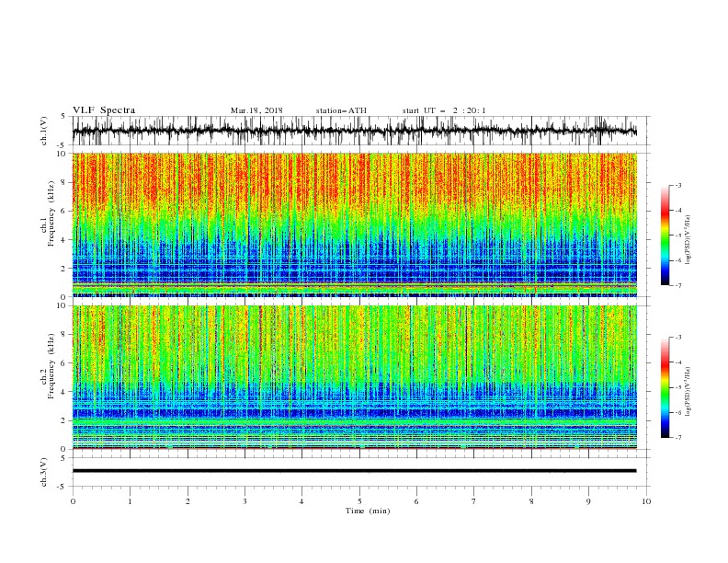Click the 'Time (min)' axis label
The width and height of the screenshot is (728, 563).
[368, 511]
